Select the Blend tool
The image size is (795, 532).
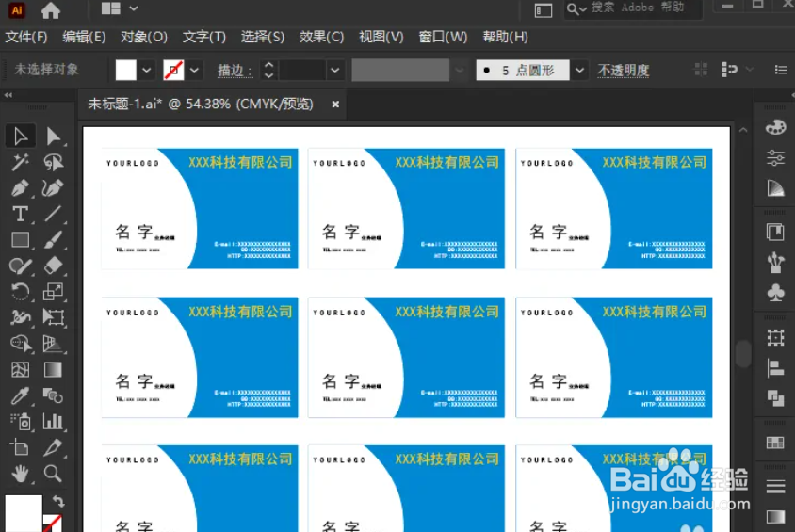54,395
